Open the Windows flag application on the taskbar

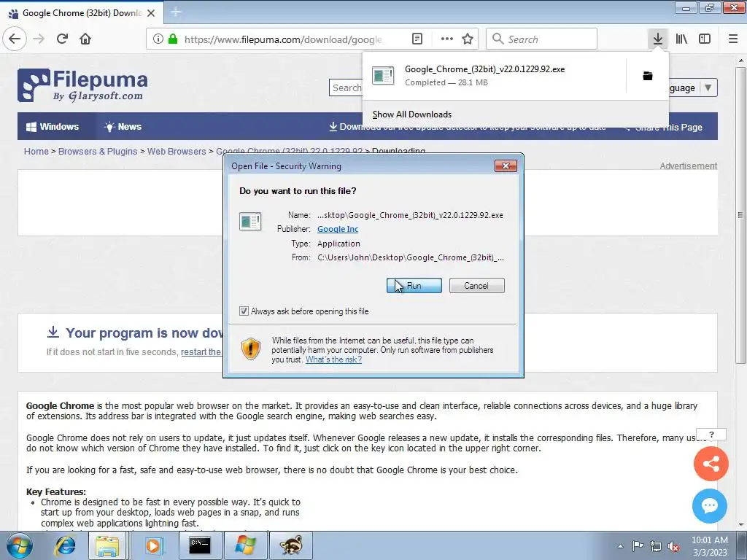point(245,545)
